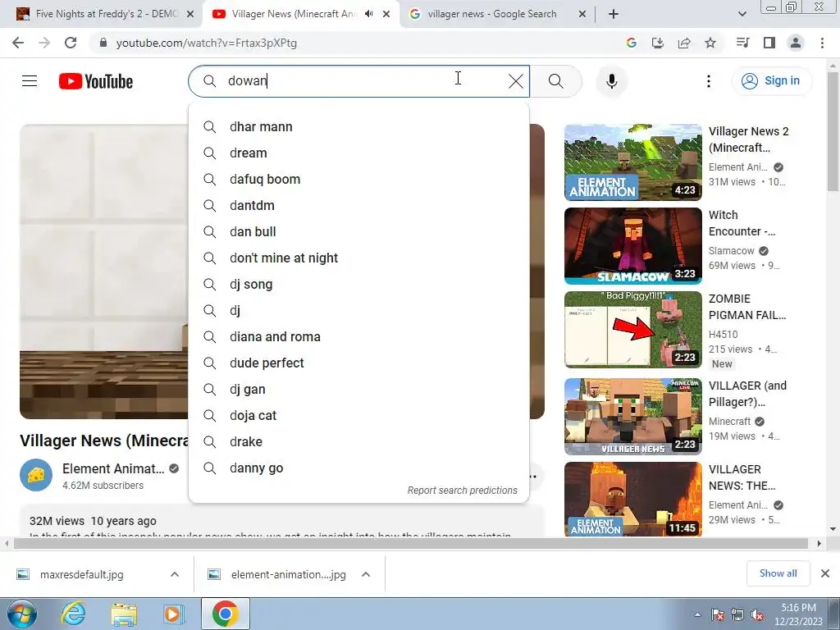
Task: Open Windows Media Player on the taskbar
Action: tap(174, 614)
